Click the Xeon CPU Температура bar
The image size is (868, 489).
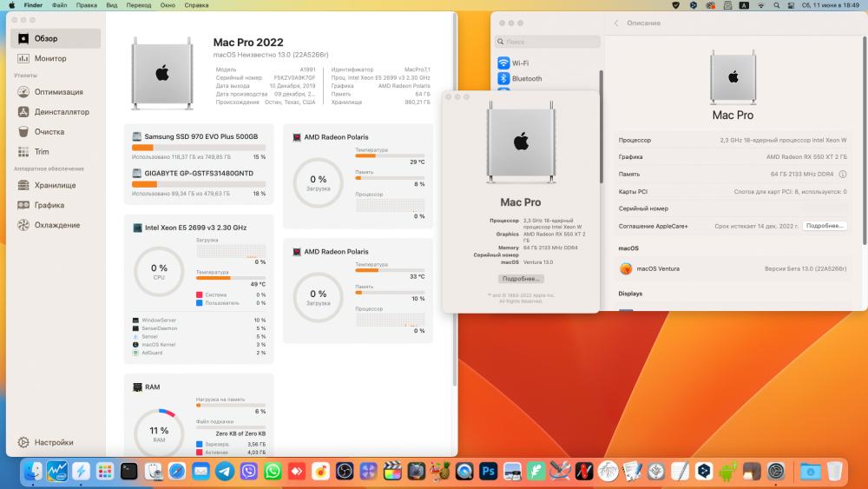click(x=231, y=278)
